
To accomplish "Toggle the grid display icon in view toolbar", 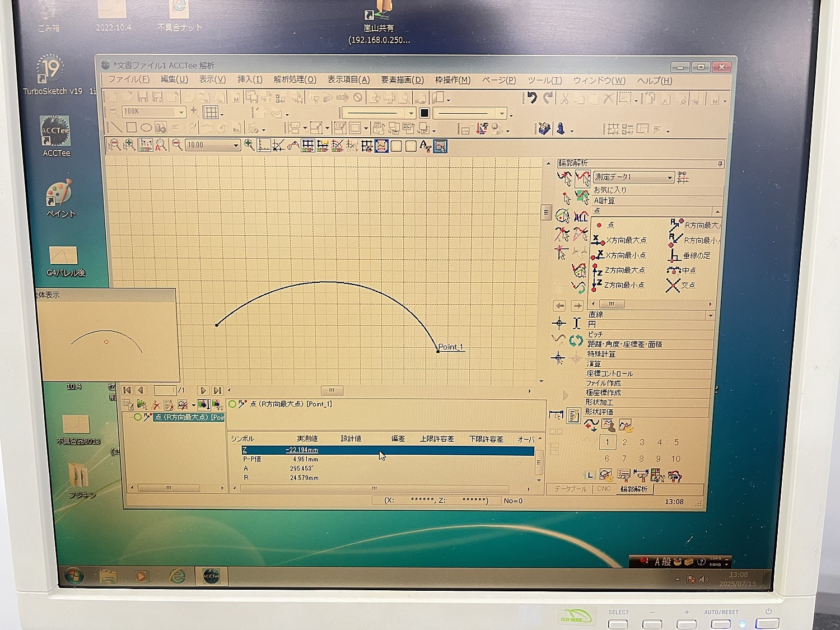I will click(x=308, y=146).
